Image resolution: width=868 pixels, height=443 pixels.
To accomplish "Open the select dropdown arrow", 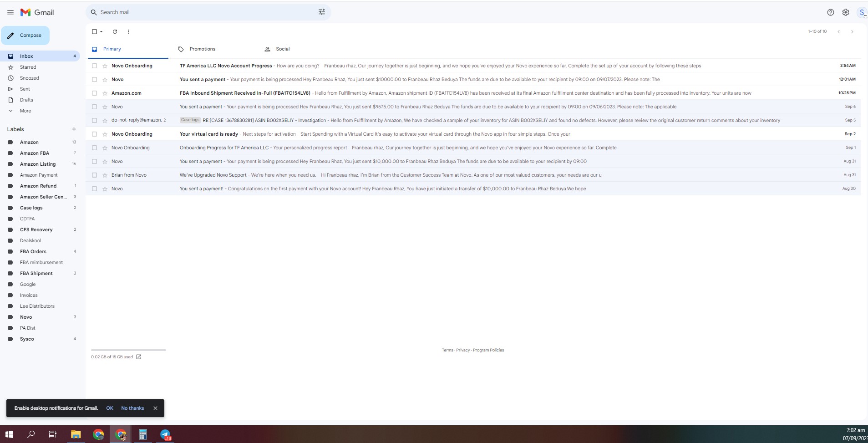I will point(101,31).
